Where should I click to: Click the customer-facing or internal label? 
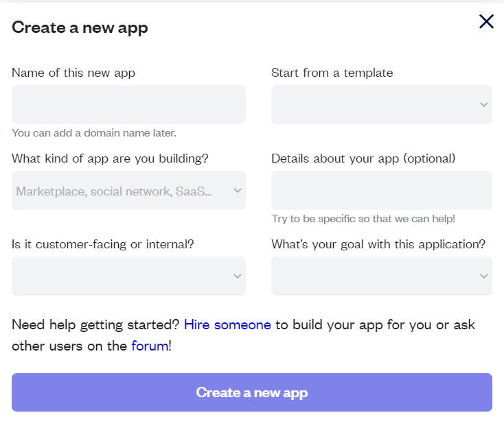pyautogui.click(x=103, y=244)
